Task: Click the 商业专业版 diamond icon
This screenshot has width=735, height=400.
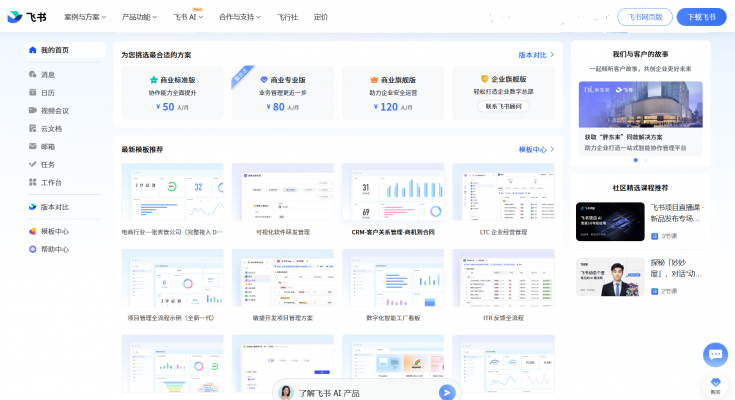Action: 264,80
